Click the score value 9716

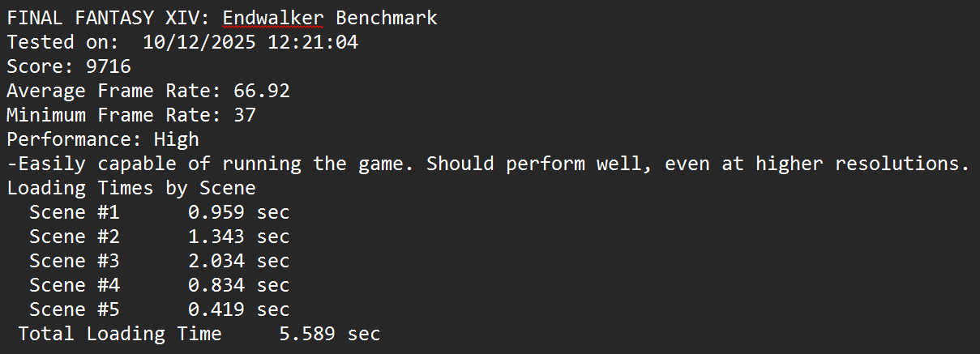pyautogui.click(x=108, y=66)
